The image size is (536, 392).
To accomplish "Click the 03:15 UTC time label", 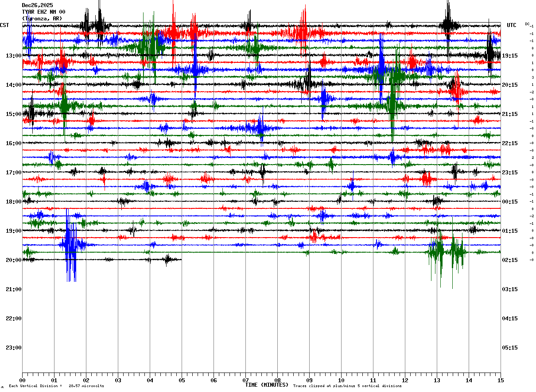I will click(510, 289).
